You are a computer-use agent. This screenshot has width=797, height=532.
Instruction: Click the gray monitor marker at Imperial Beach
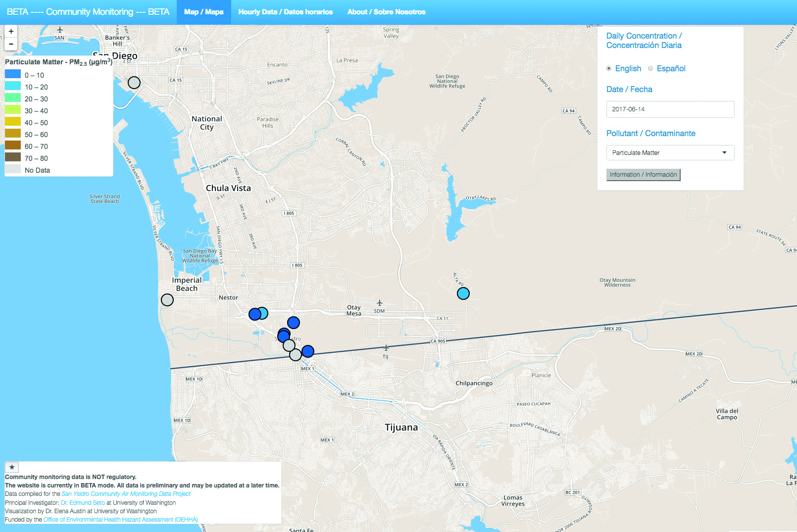coord(167,300)
